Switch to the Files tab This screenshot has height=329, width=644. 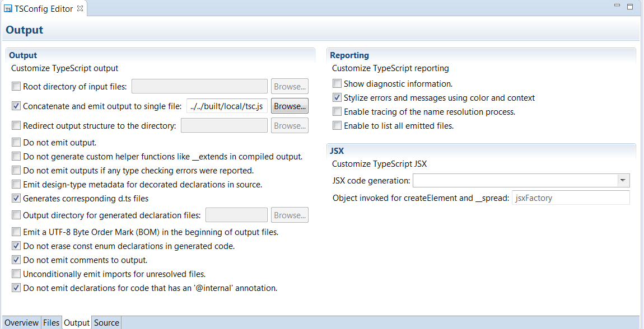(51, 322)
